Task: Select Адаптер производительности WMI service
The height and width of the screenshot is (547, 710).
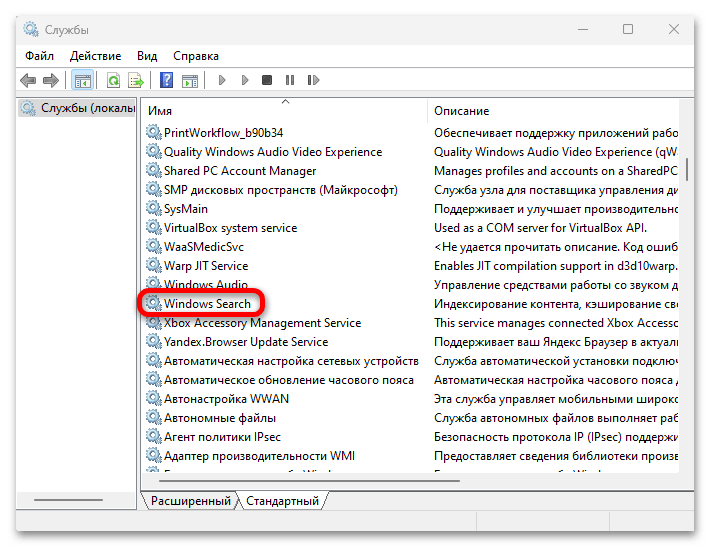Action: point(259,456)
